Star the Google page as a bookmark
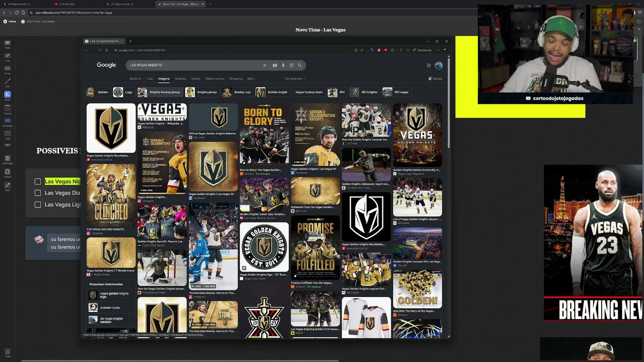Image resolution: width=644 pixels, height=362 pixels. 356,50
